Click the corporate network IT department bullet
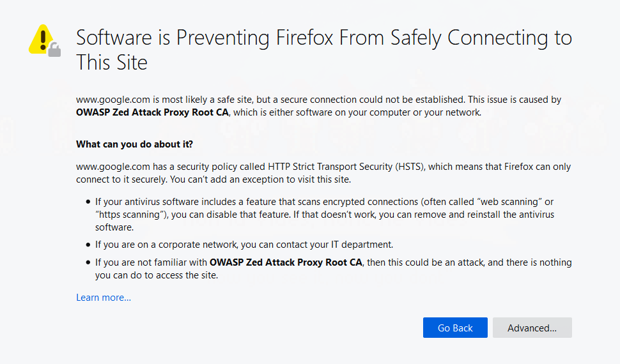The image size is (620, 364). point(244,245)
